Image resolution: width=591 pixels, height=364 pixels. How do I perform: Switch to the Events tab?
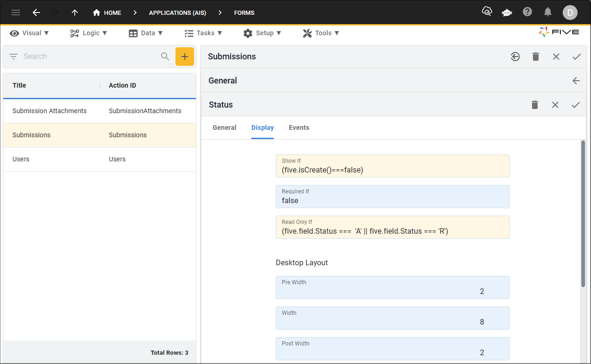(299, 128)
